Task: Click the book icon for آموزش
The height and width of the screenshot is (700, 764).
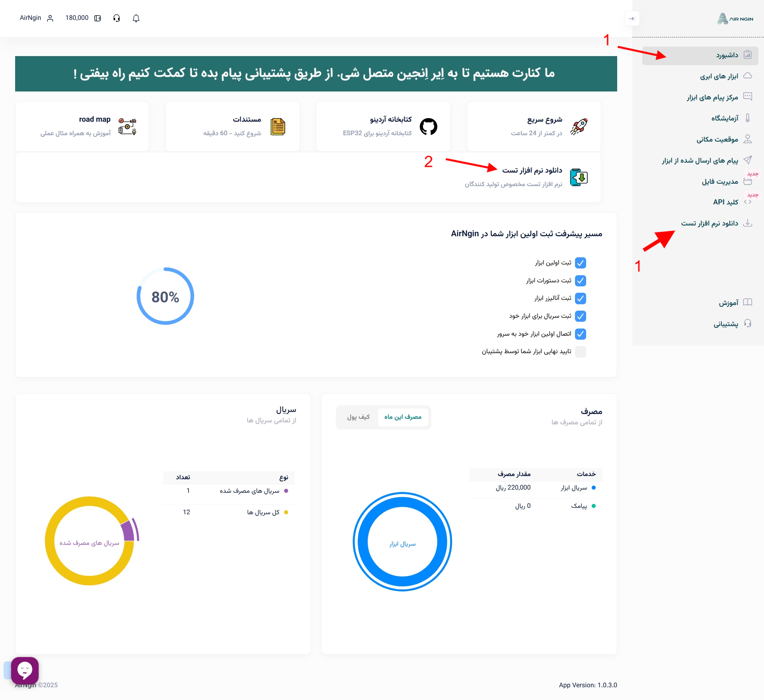Action: tap(748, 302)
